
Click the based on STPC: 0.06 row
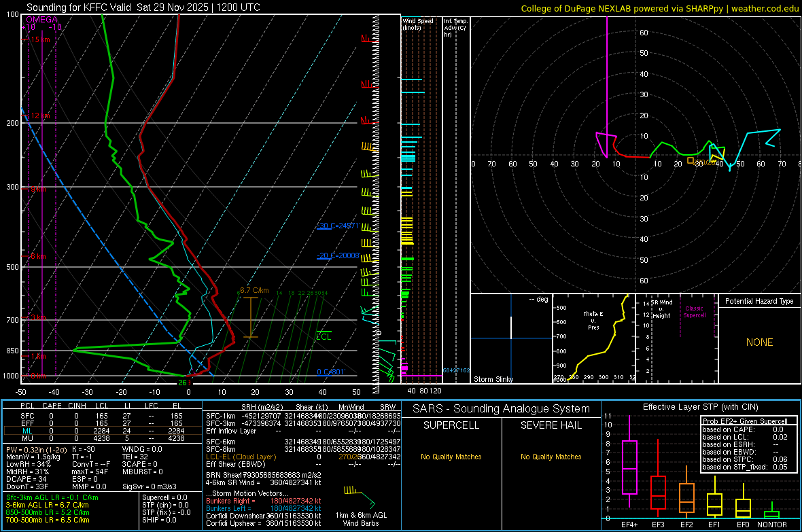[x=745, y=459]
